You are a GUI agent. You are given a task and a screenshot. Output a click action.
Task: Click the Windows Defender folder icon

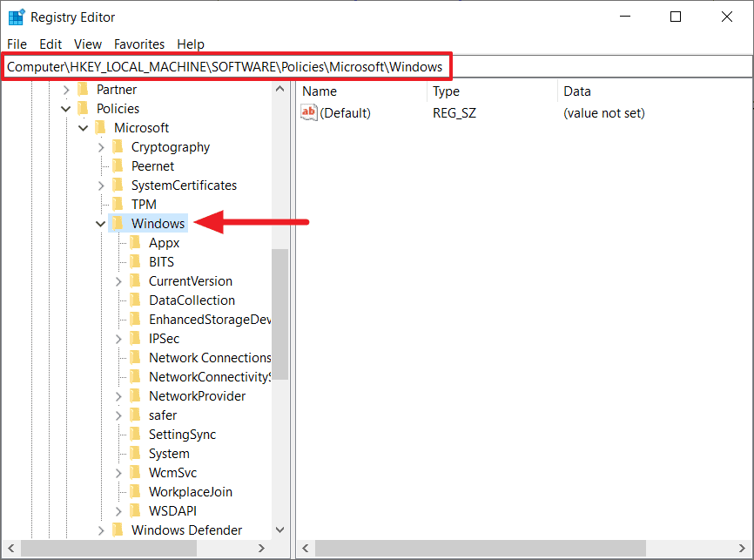point(118,530)
